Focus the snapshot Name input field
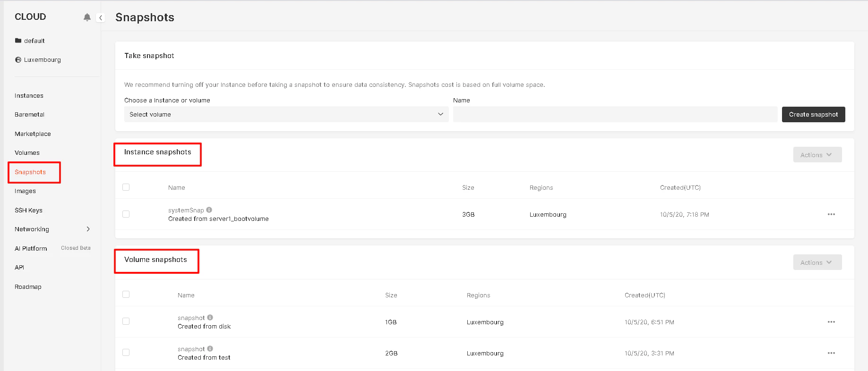This screenshot has width=868, height=371. tap(615, 114)
